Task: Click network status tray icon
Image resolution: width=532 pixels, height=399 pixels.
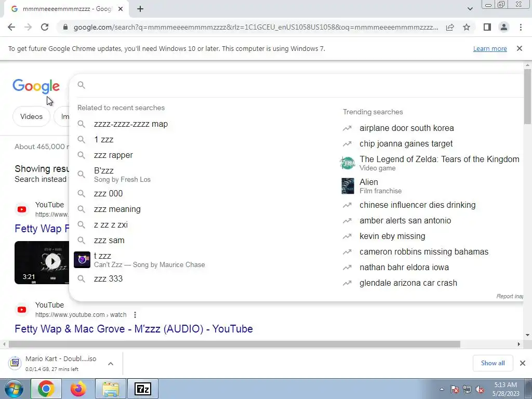Action: pos(467,390)
